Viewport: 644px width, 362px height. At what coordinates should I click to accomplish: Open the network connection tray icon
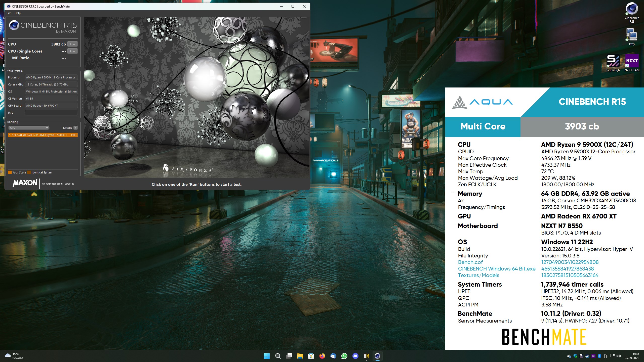click(x=612, y=356)
